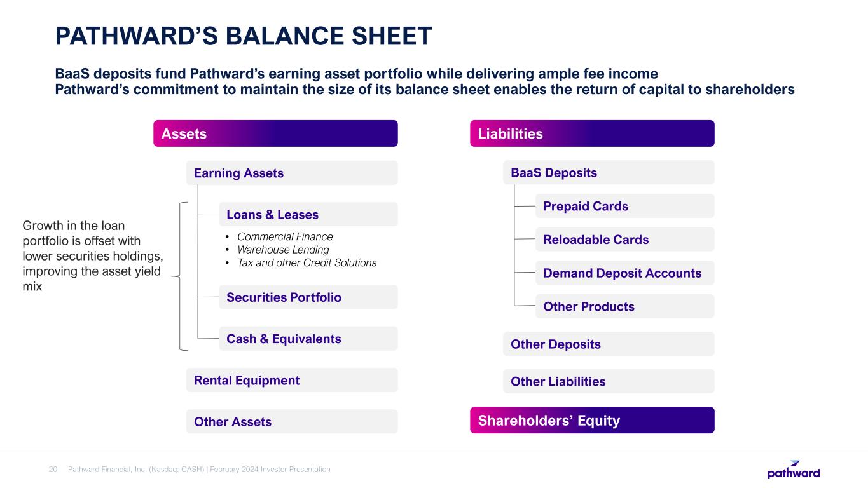Click the Other Assets box
868x488 pixels.
point(292,421)
